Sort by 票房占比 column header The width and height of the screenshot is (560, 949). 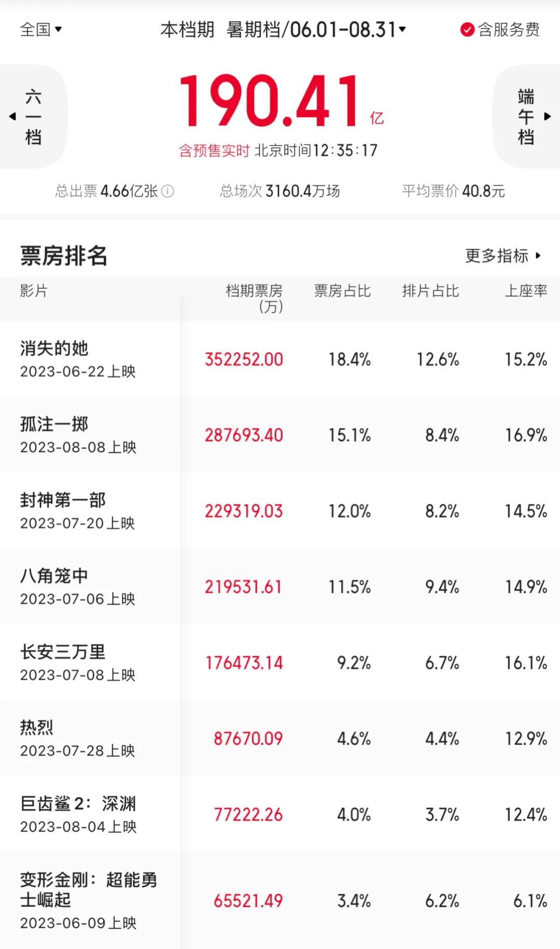coord(342,291)
